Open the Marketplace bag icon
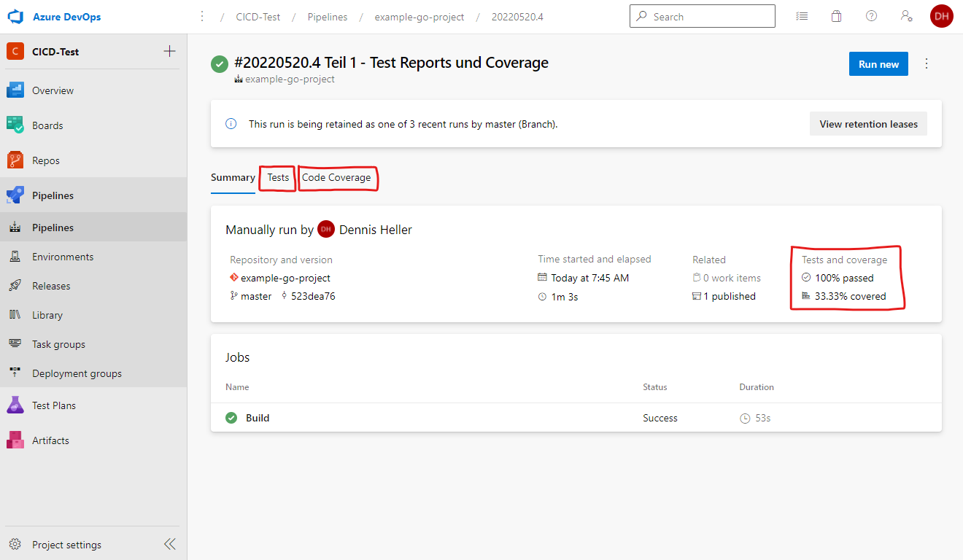 tap(836, 15)
